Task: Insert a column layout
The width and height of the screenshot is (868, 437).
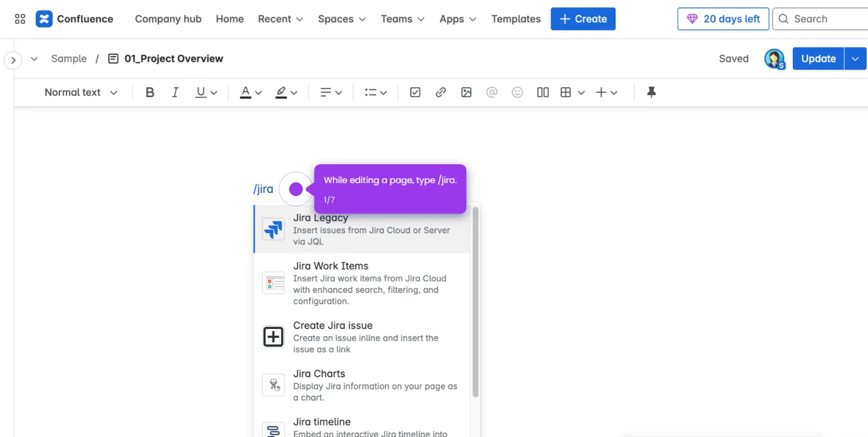Action: 542,92
